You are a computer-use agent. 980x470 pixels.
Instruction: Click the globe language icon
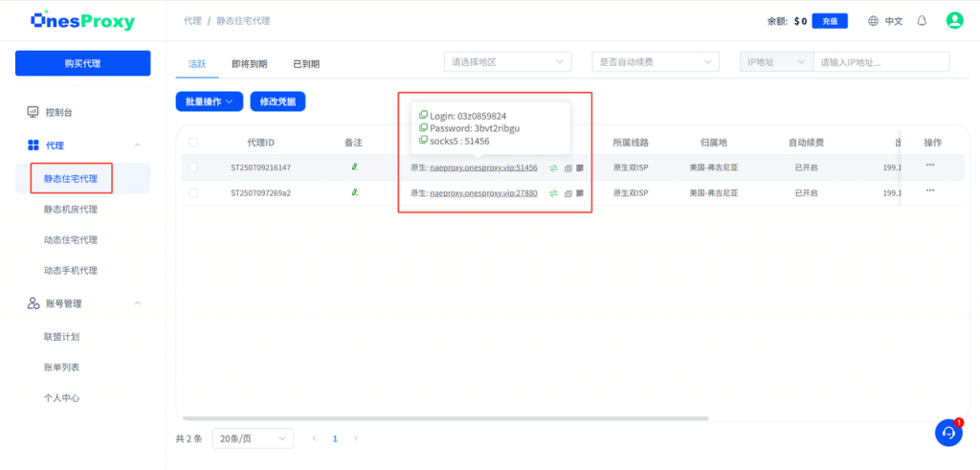(x=873, y=21)
